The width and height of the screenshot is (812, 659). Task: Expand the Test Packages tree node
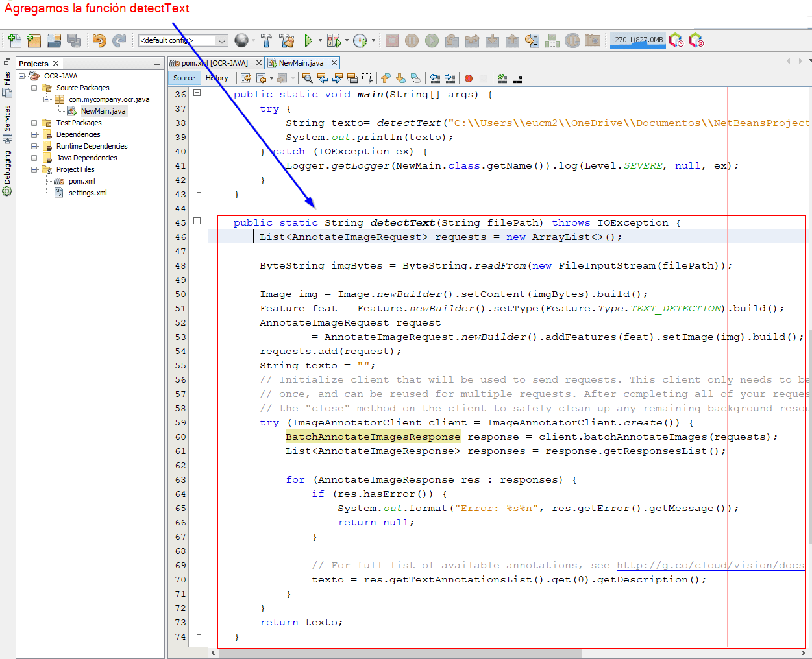coord(34,123)
